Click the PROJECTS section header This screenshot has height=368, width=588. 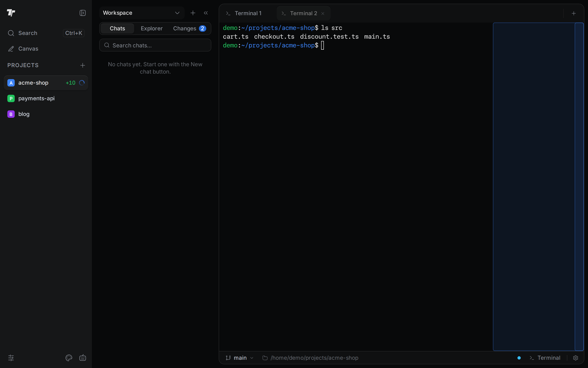[x=23, y=65]
